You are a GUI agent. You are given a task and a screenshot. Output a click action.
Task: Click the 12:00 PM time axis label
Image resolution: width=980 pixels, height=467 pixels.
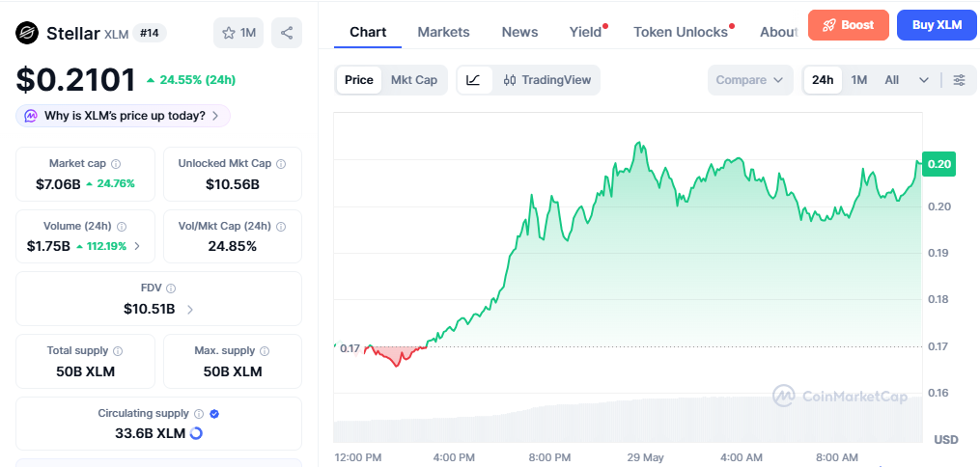[358, 457]
